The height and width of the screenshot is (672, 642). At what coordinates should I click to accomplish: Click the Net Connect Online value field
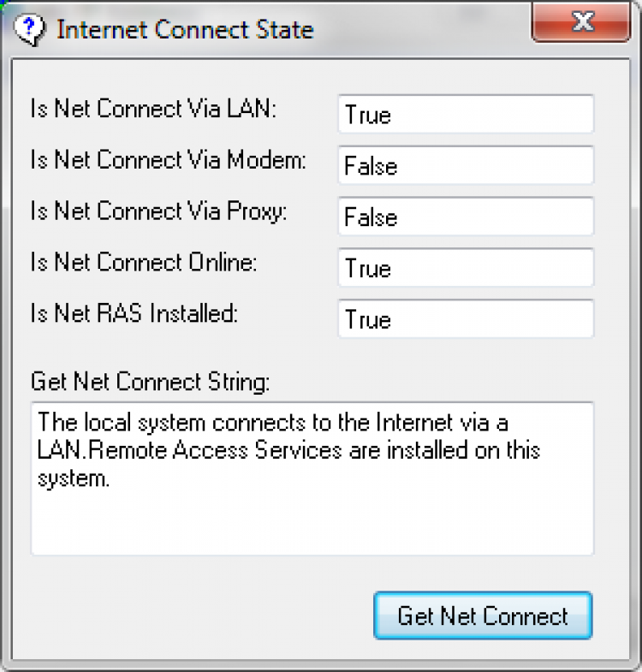pos(465,268)
